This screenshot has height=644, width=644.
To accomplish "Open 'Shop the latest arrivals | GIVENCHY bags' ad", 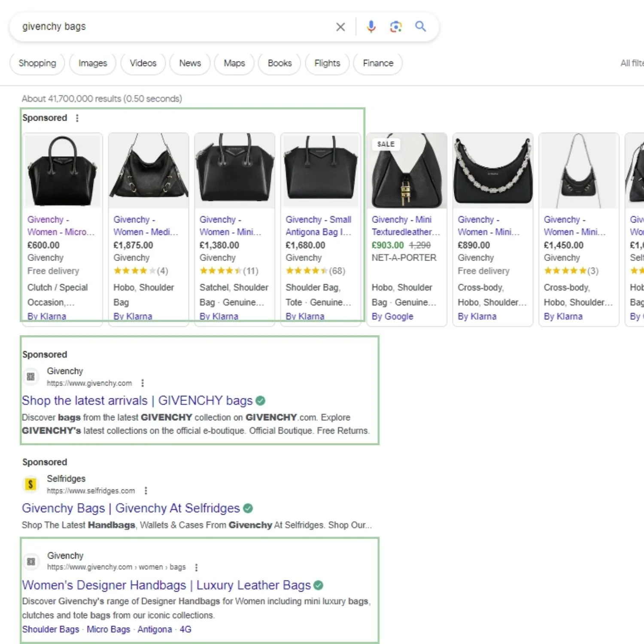I will pyautogui.click(x=137, y=401).
